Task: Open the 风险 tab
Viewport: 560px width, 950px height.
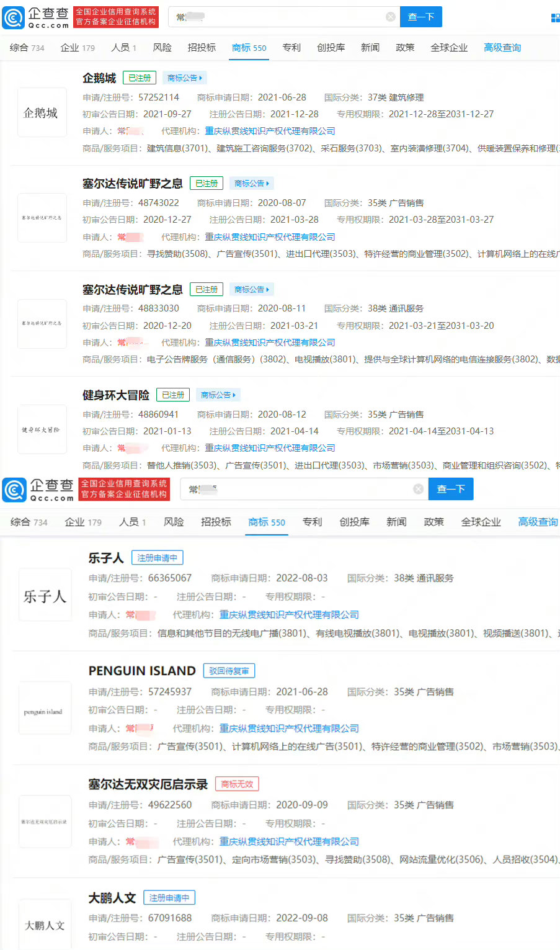Action: pyautogui.click(x=162, y=47)
